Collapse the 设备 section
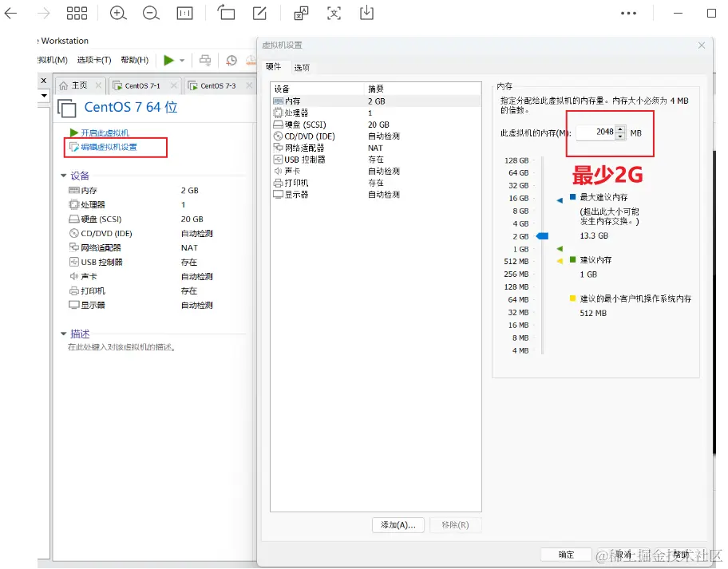This screenshot has width=728, height=569. (x=64, y=176)
